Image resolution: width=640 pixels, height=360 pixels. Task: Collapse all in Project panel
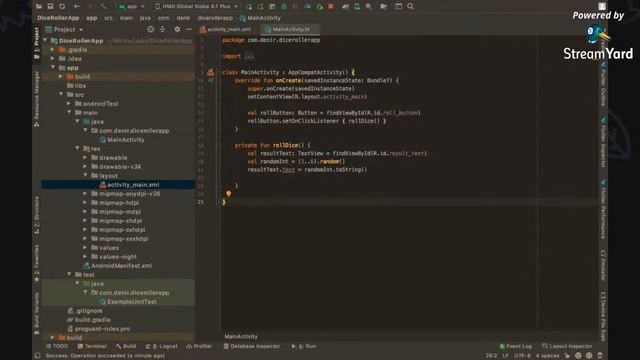point(163,29)
